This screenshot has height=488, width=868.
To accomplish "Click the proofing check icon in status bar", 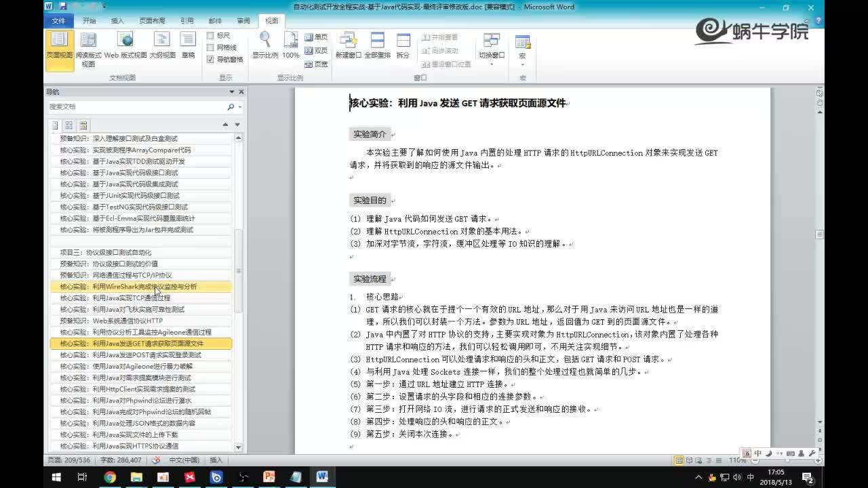I will tap(156, 460).
